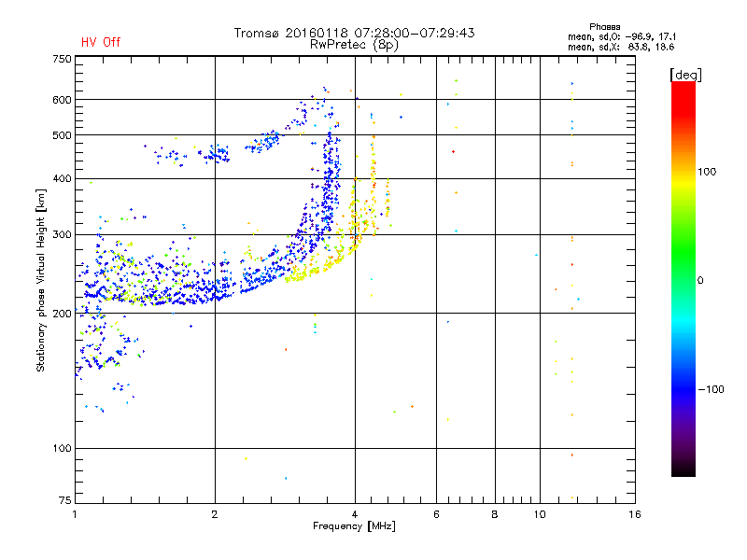Click the colorbar tick label -100
The width and height of the screenshot is (747, 560).
pyautogui.click(x=711, y=388)
